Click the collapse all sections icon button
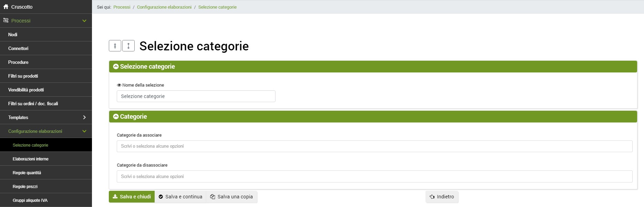 pos(115,46)
